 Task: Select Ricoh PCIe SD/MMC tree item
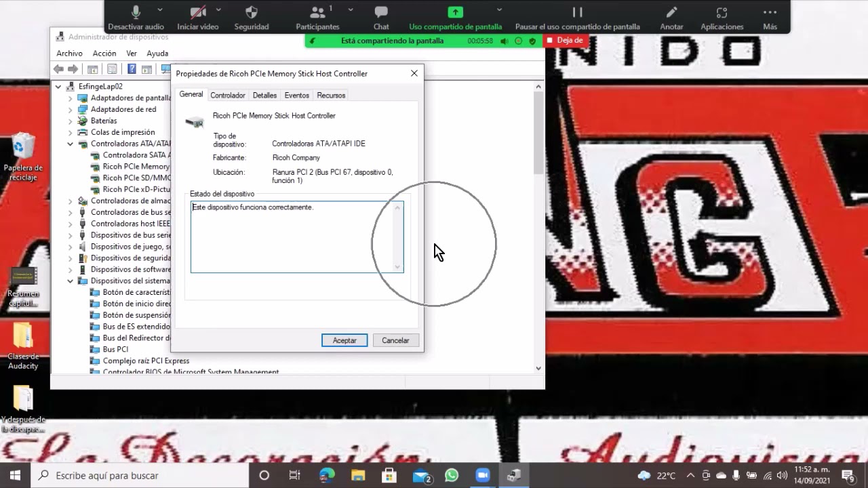(x=136, y=178)
